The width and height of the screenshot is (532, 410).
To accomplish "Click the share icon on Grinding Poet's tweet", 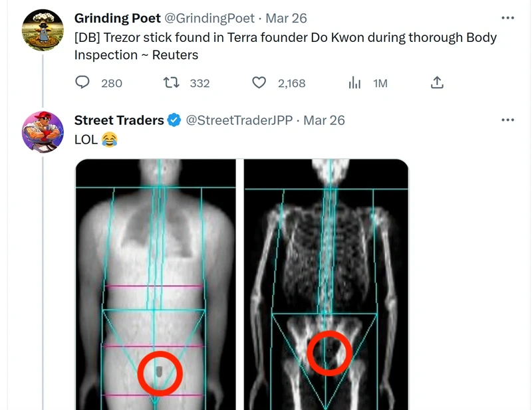I will tap(437, 83).
